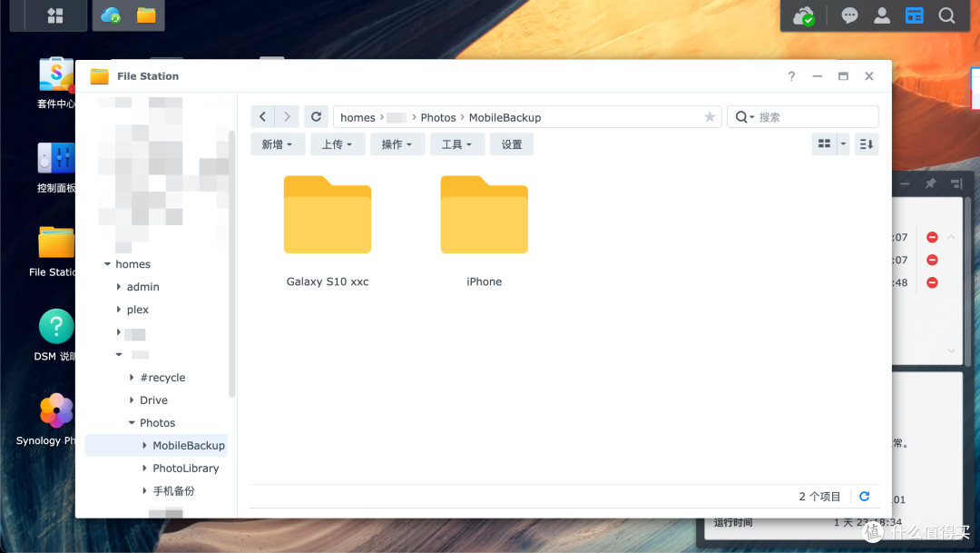Minimize the File Station window

818,75
